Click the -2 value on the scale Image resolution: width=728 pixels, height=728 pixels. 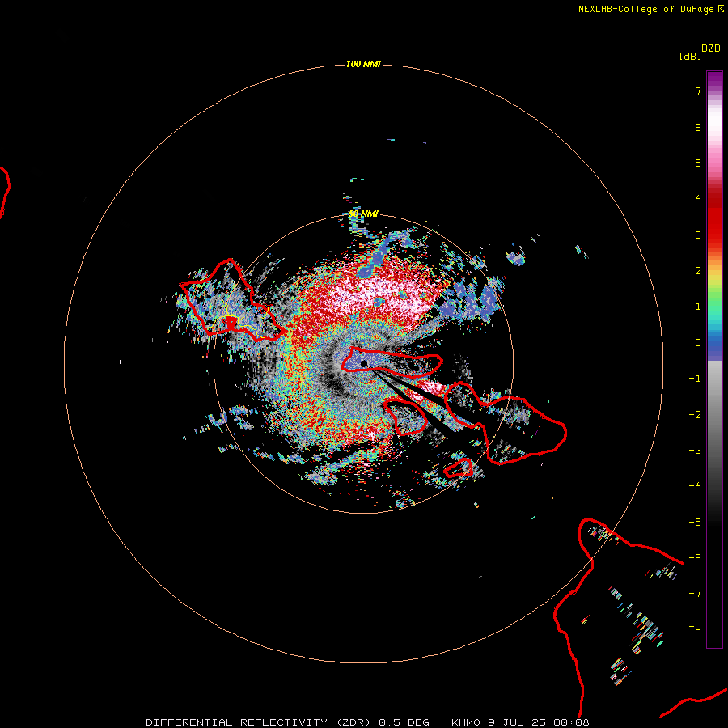(695, 415)
